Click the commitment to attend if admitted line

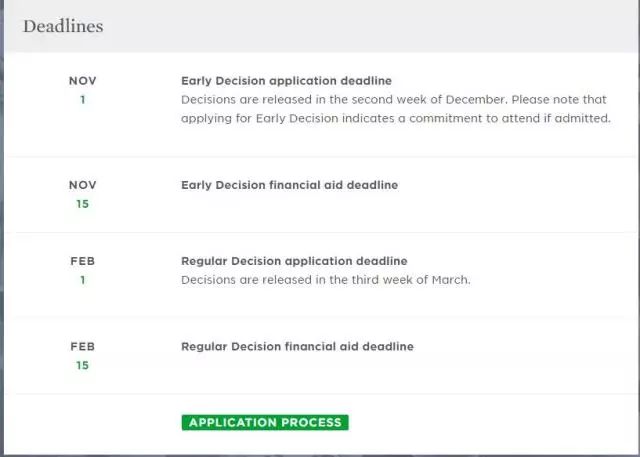396,118
